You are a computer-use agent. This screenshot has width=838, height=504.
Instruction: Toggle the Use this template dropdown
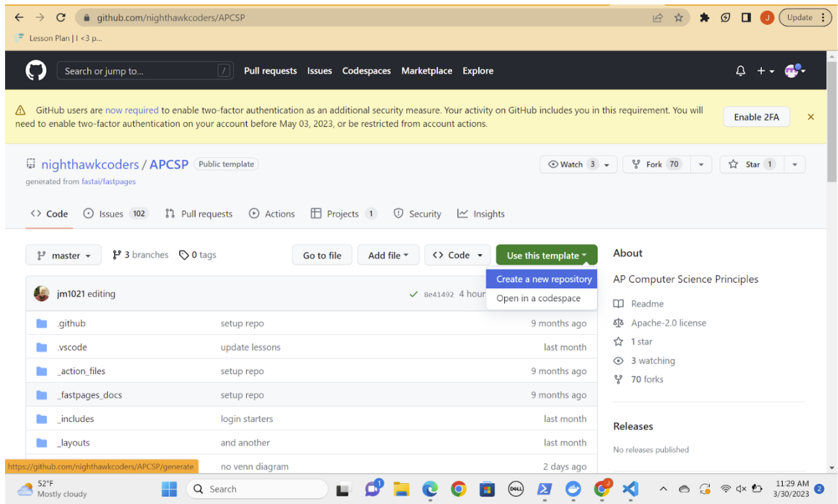pyautogui.click(x=547, y=255)
